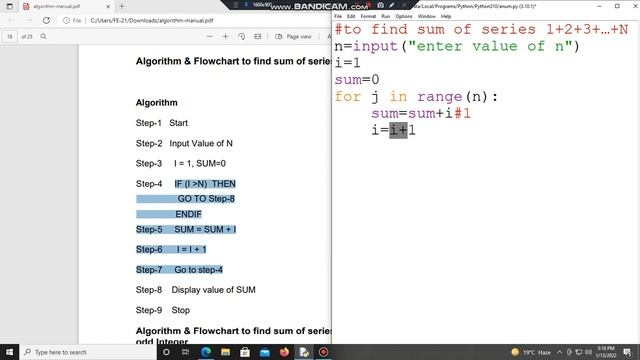Click the sum=sum+i#1 code line

click(x=421, y=113)
